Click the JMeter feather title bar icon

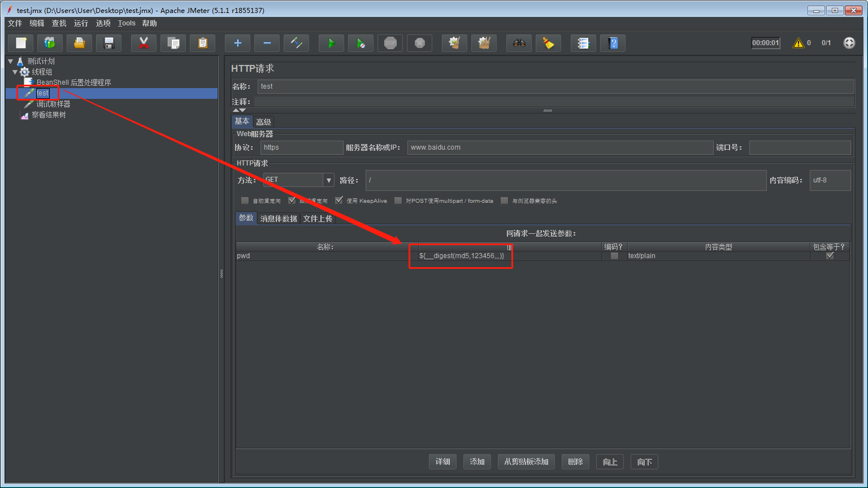click(x=10, y=10)
